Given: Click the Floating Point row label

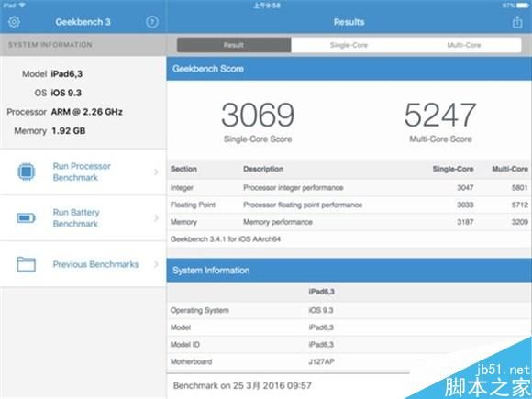Looking at the screenshot, I should click(193, 205).
